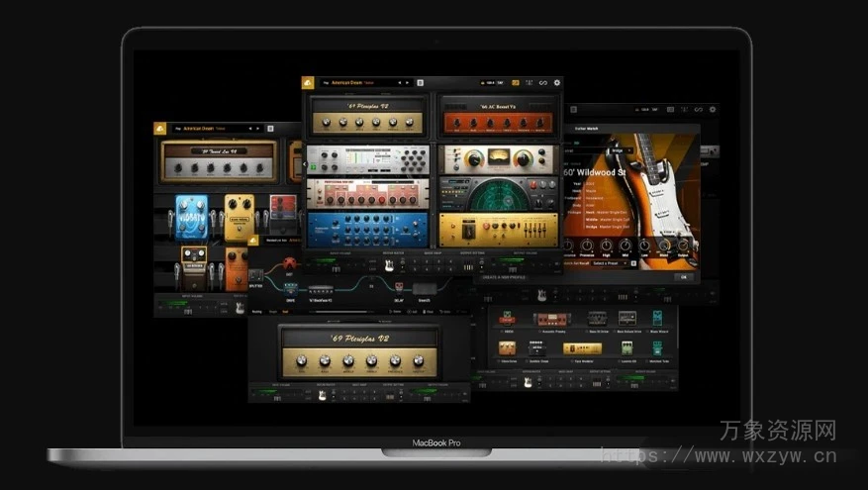
Task: Click Mid knob in Guitar Match
Action: click(x=626, y=245)
